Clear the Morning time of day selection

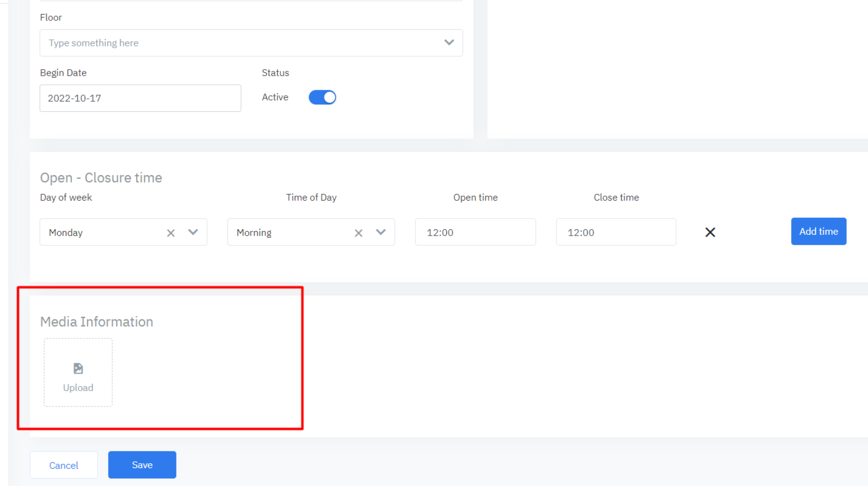(358, 233)
